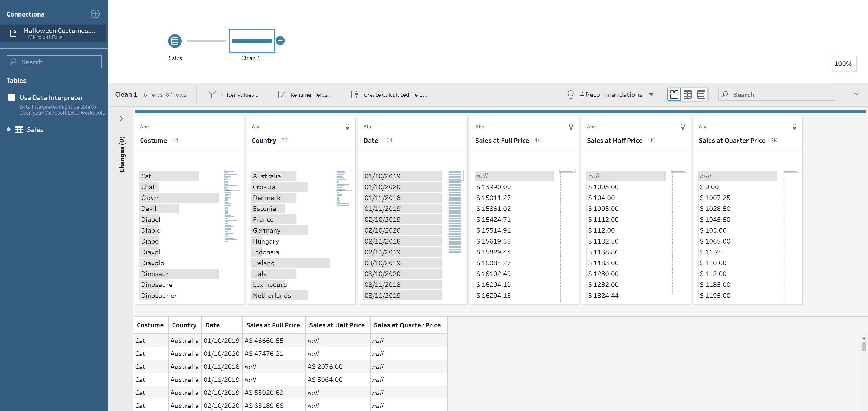868x411 pixels.
Task: Click Sales at Quarter Price lightbulb icon
Action: [x=794, y=127]
